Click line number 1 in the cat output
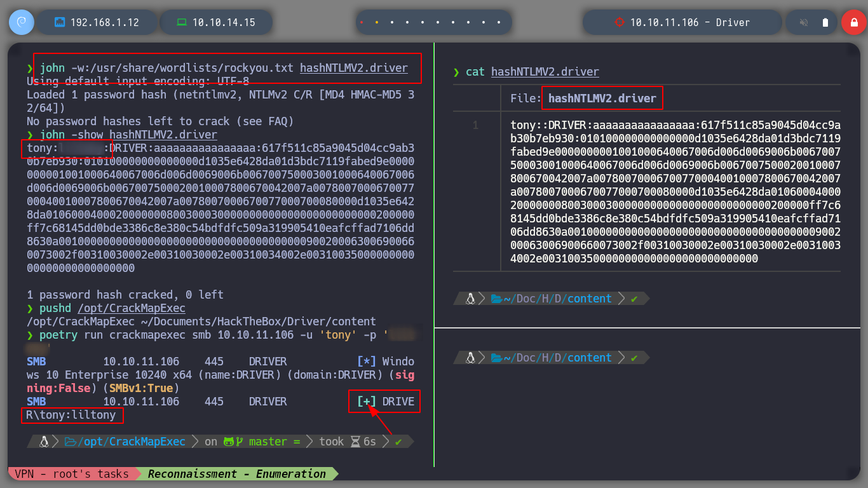 (475, 125)
